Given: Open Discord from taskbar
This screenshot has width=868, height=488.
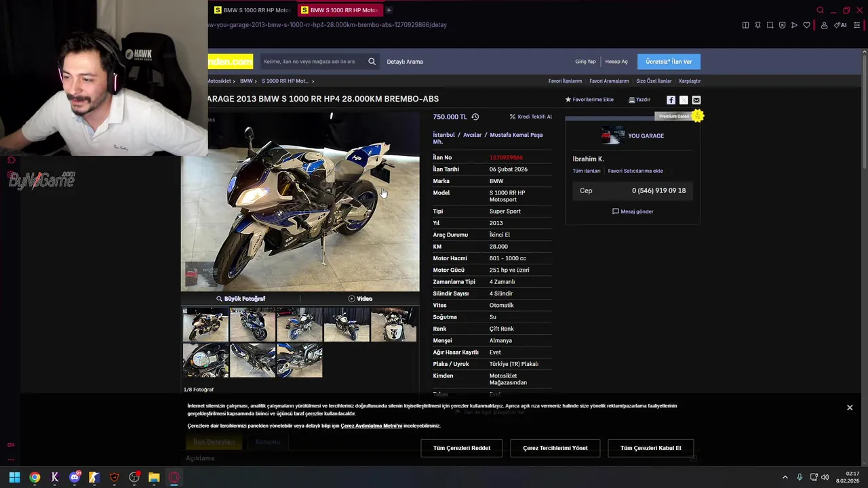Looking at the screenshot, I should 75,477.
